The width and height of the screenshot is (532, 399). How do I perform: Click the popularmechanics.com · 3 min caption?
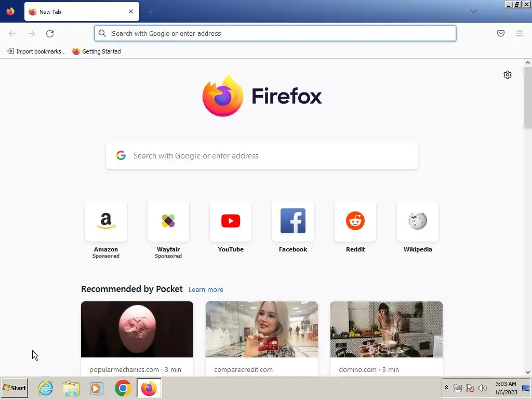click(x=135, y=369)
